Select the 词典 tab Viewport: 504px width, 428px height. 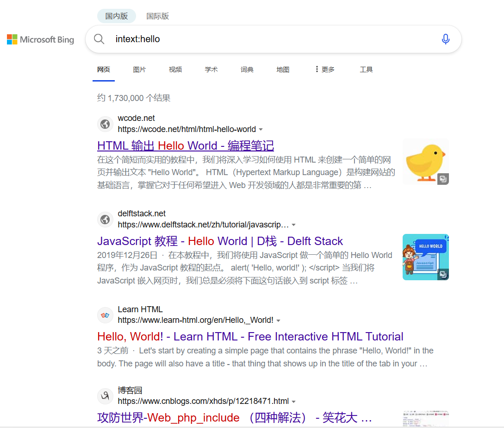[x=247, y=69]
